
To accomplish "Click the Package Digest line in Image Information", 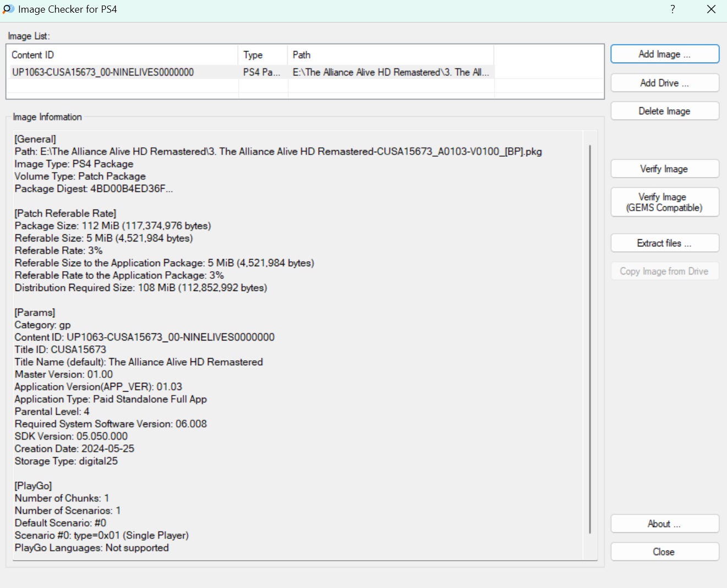I will (x=94, y=189).
